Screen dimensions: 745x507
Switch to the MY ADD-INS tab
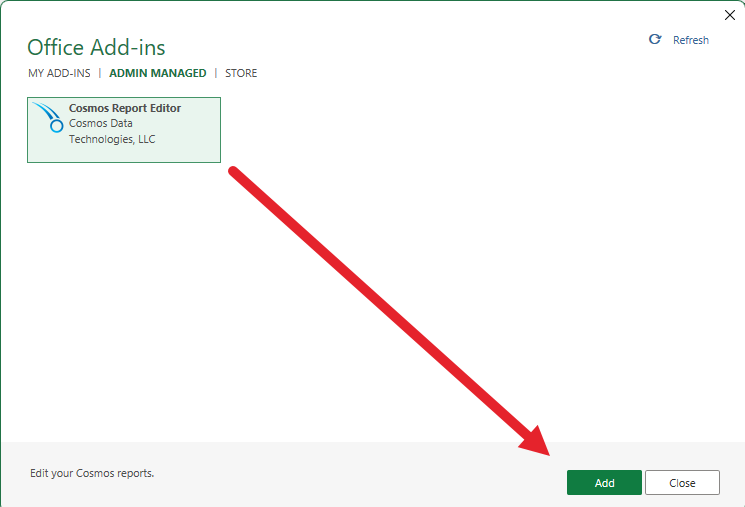coord(59,73)
